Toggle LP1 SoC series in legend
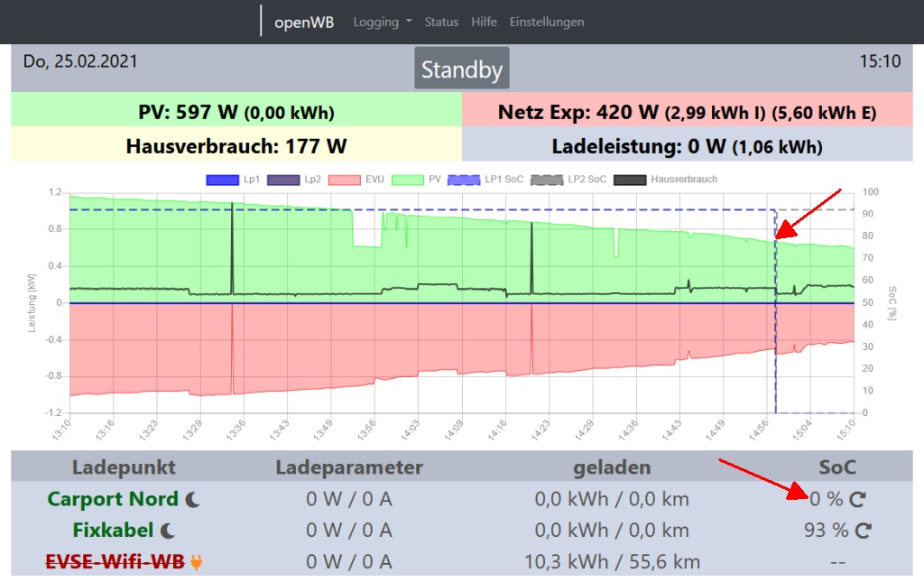 click(485, 180)
